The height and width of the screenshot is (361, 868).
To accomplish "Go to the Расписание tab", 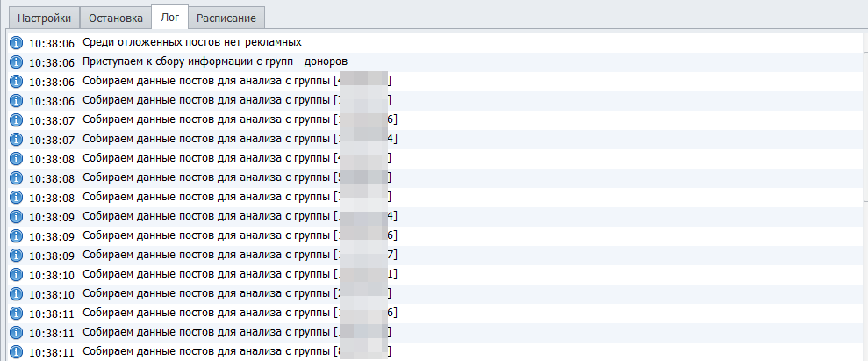I will coord(226,18).
